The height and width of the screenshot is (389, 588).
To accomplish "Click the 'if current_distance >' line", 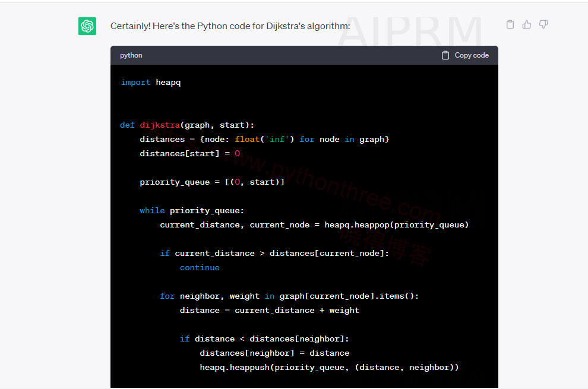I will click(x=274, y=253).
